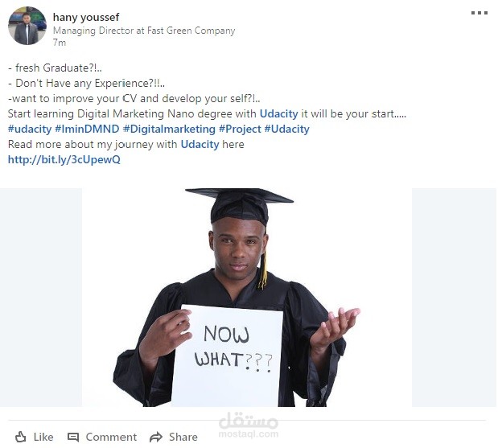Screen dimensions: 498x448
Task: Click Udacity mention in Nano degree sentence
Action: coord(278,114)
